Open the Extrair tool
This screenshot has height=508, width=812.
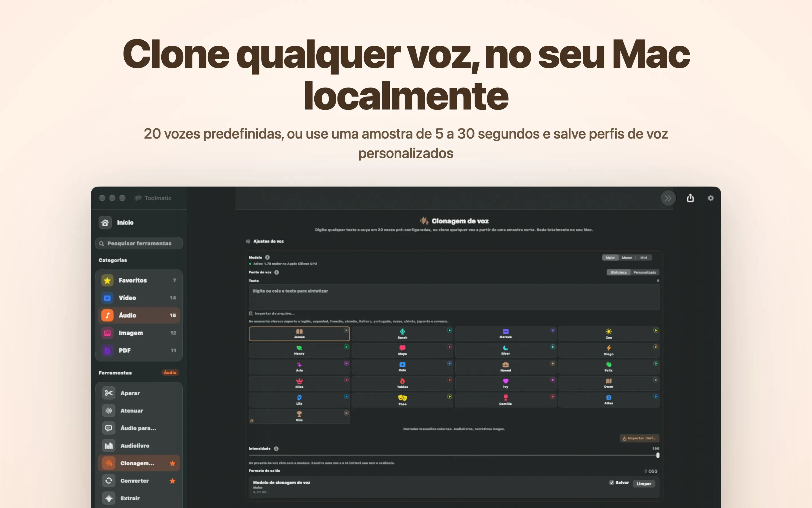(139, 498)
